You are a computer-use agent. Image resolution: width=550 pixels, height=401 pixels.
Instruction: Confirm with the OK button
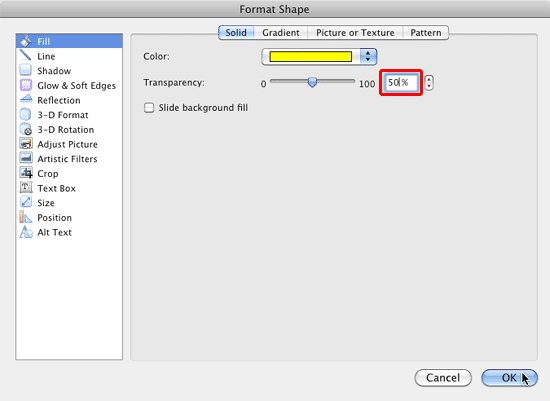click(x=509, y=378)
